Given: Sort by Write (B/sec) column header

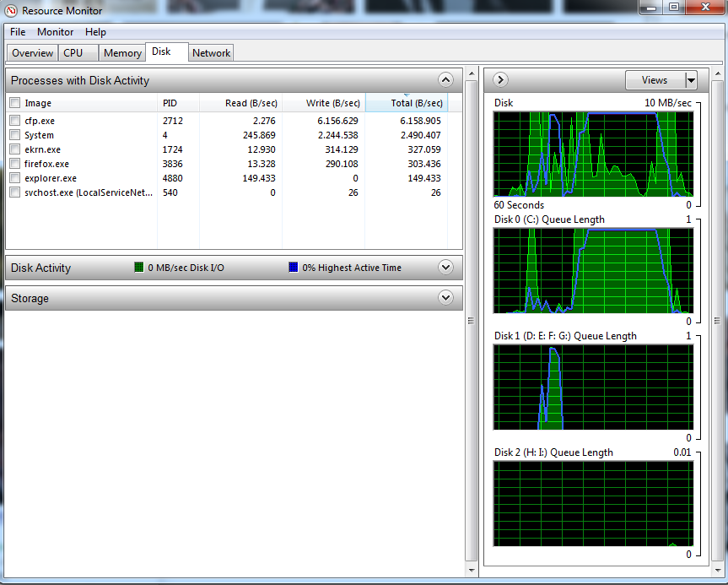Looking at the screenshot, I should pos(324,103).
